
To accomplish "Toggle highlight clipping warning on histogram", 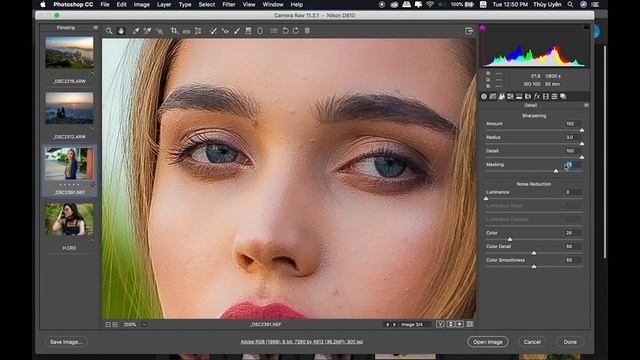I will pyautogui.click(x=587, y=27).
